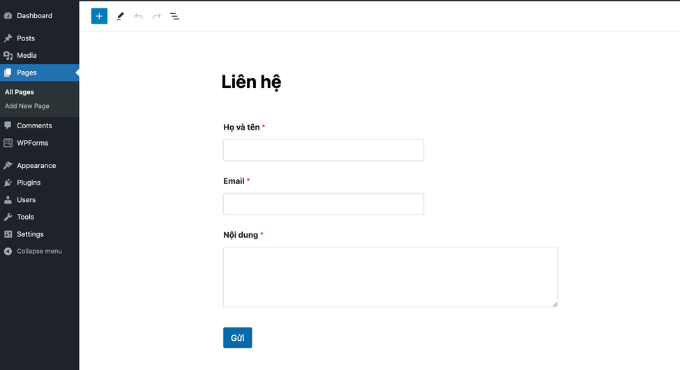Click the Email input field
This screenshot has height=370, width=680.
pos(323,204)
